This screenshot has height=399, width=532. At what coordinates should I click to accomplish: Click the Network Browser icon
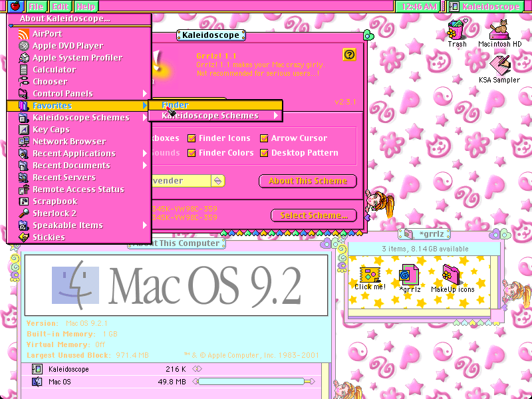pyautogui.click(x=23, y=142)
